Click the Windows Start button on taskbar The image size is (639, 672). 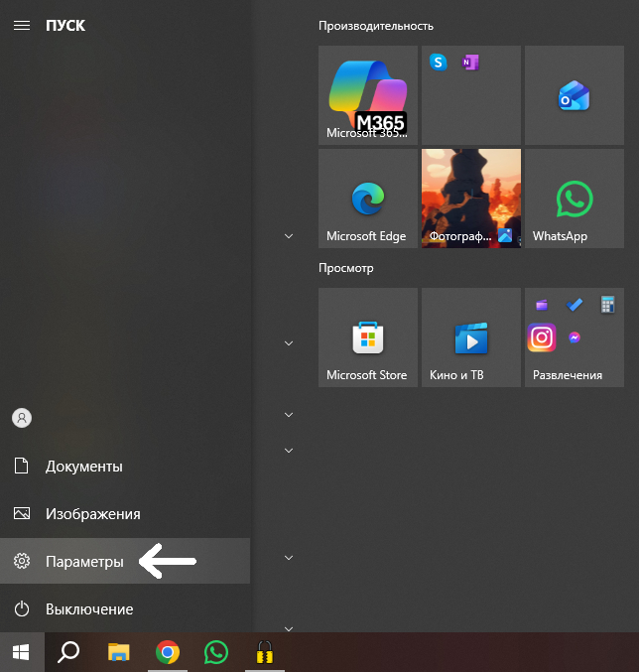coord(22,652)
